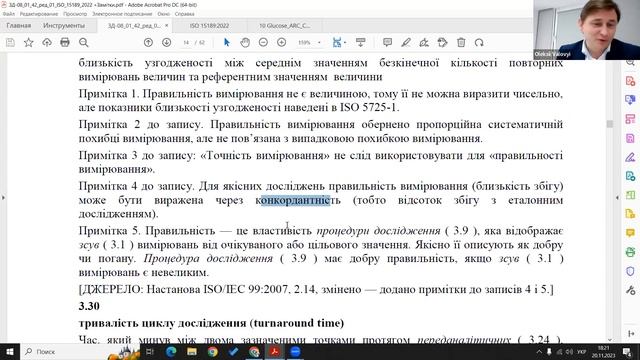Viewport: 640px width, 360px height.
Task: Open Google Chrome from taskbar
Action: (x=212, y=351)
